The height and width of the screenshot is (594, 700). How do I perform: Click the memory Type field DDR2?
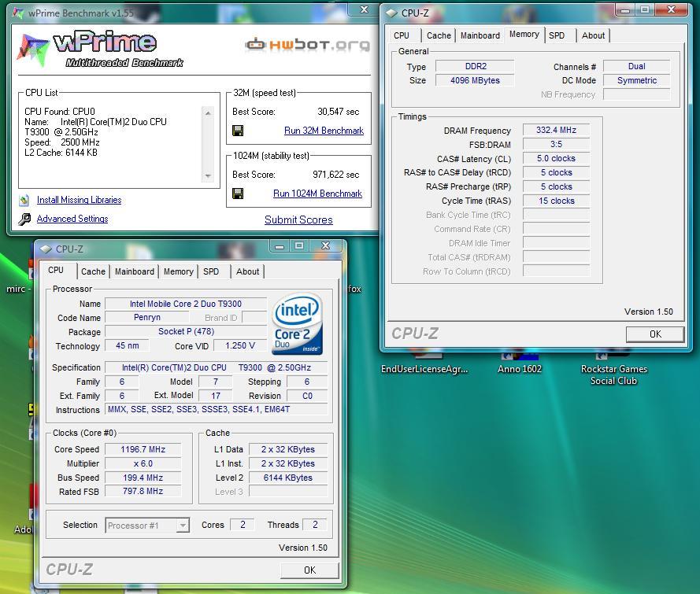click(475, 66)
